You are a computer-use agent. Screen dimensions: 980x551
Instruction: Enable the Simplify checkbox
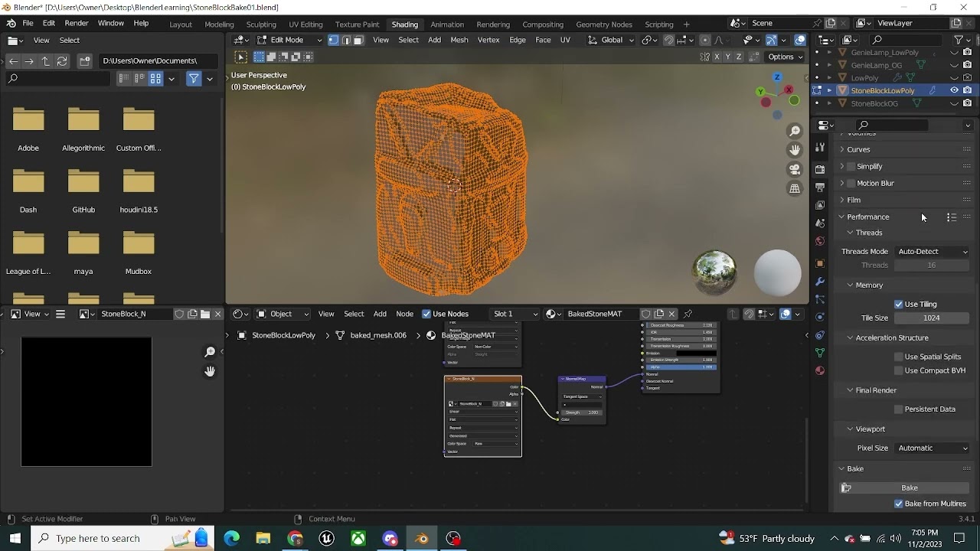pos(851,166)
